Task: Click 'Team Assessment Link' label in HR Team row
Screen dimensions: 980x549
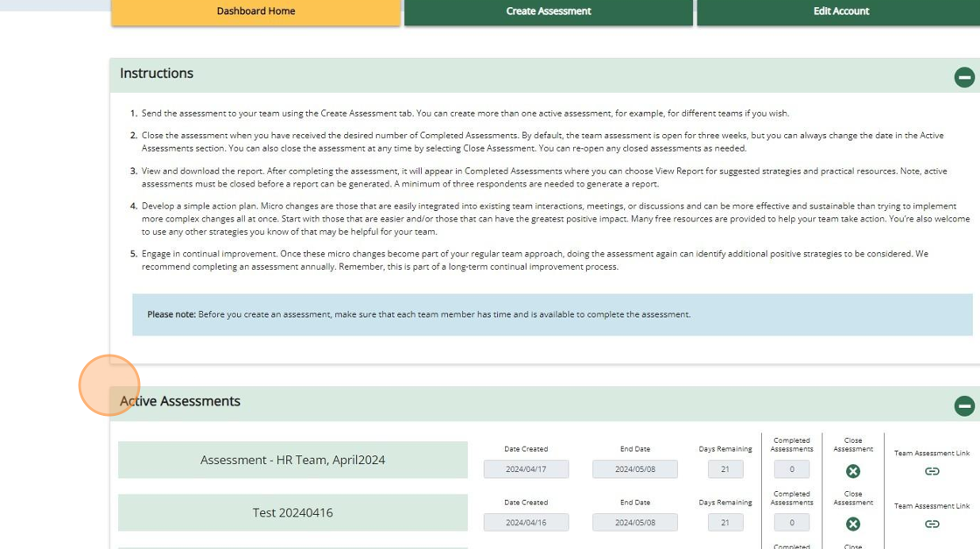Action: (x=932, y=454)
